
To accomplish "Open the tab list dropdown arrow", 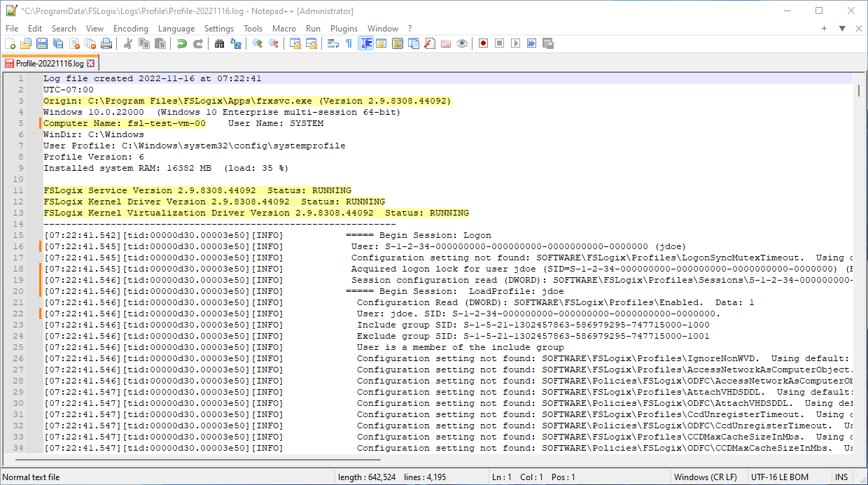I will [x=842, y=29].
